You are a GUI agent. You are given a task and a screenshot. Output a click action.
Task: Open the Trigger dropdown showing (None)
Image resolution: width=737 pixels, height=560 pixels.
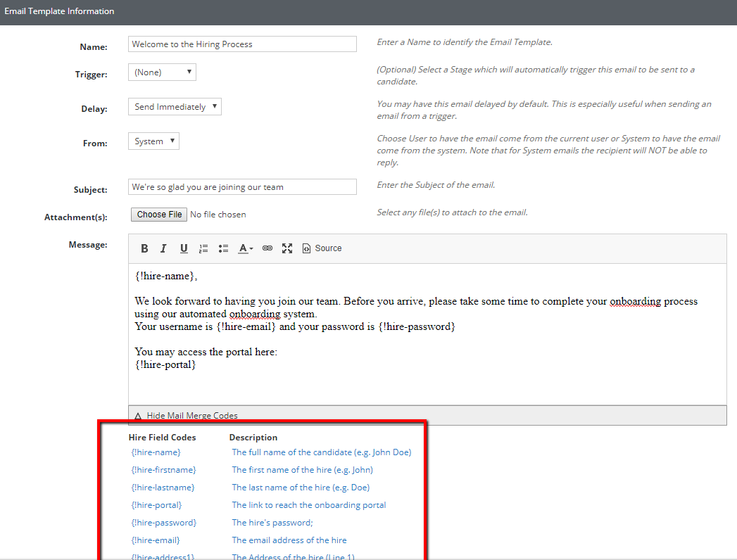[162, 72]
